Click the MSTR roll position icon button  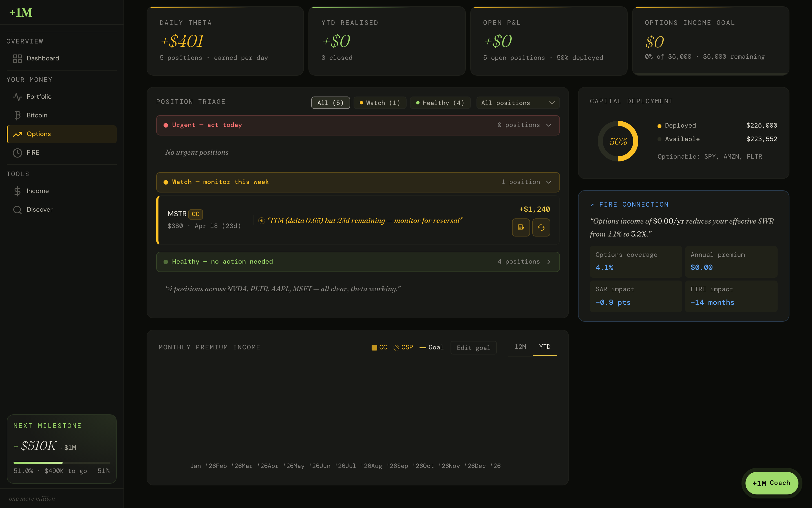541,227
